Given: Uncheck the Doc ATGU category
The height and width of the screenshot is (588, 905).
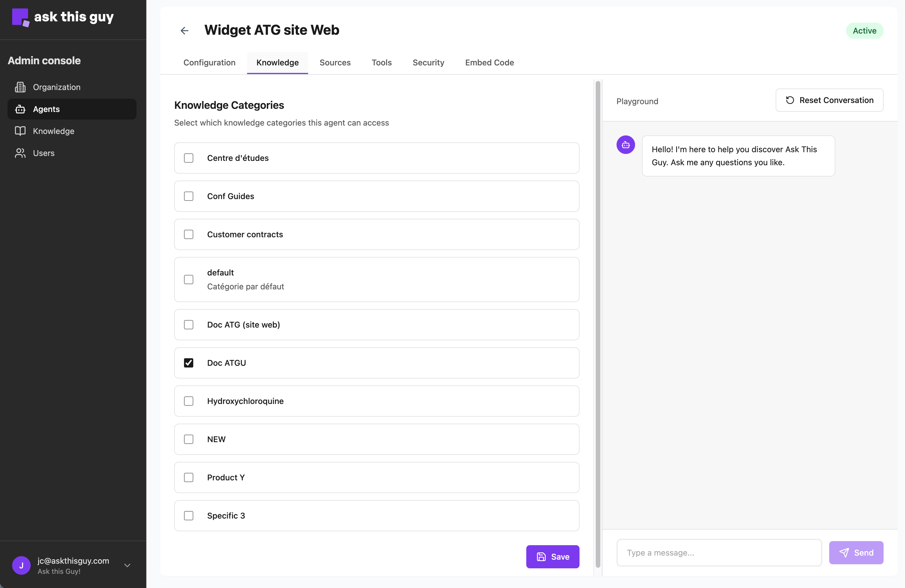Looking at the screenshot, I should click(x=189, y=363).
